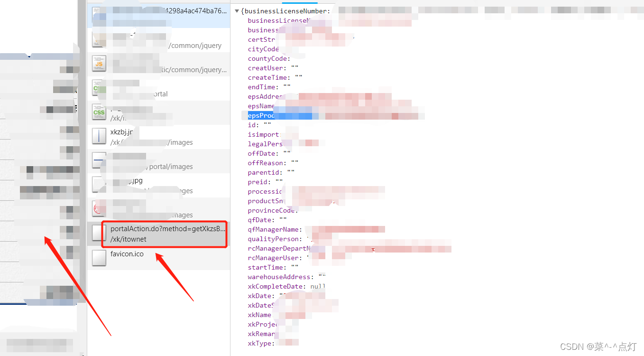Click the createTime: "" entry
The image size is (644, 356).
tap(275, 77)
